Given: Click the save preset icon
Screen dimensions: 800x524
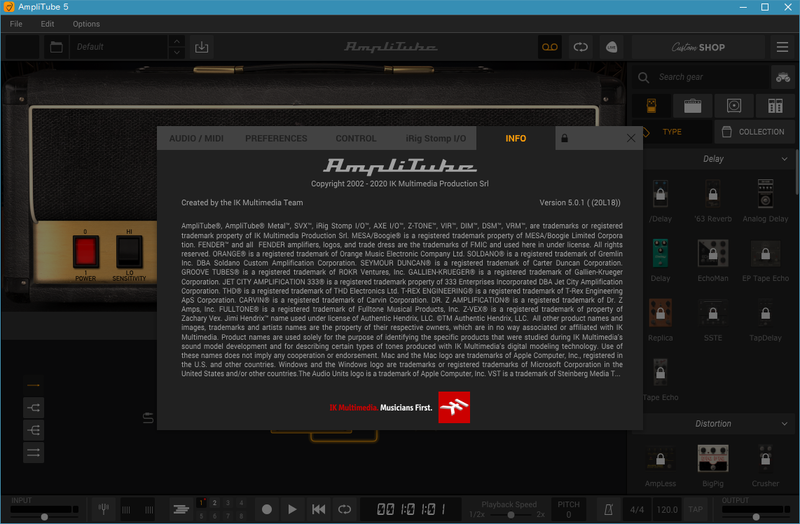Looking at the screenshot, I should 202,47.
